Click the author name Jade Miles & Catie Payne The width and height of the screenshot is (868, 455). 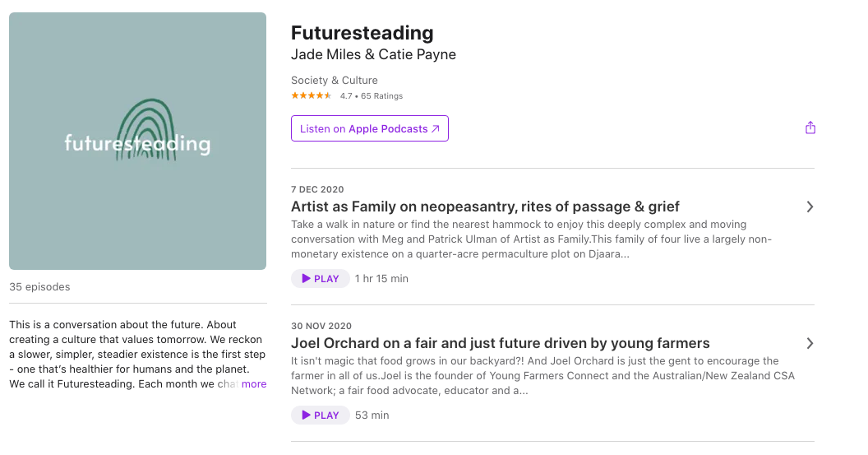[x=373, y=55]
